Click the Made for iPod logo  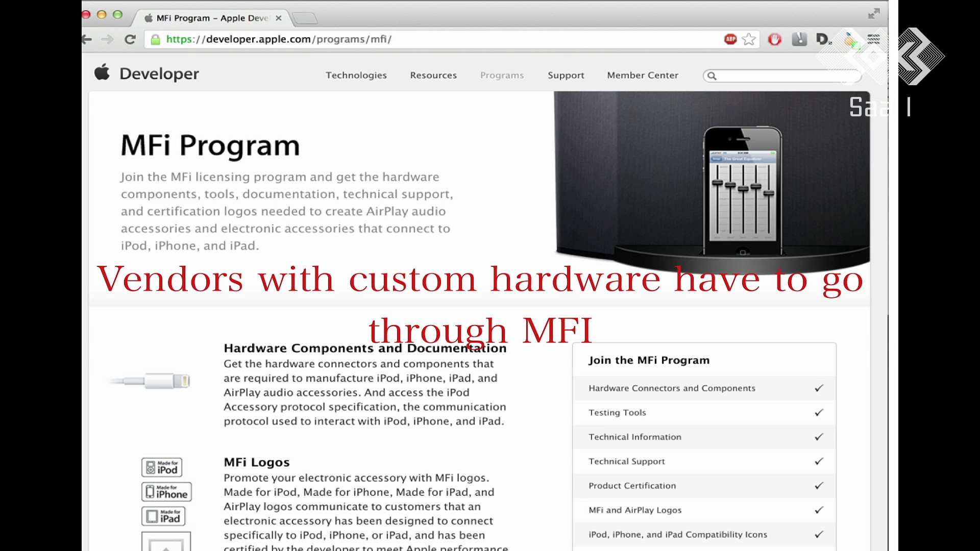pos(162,467)
